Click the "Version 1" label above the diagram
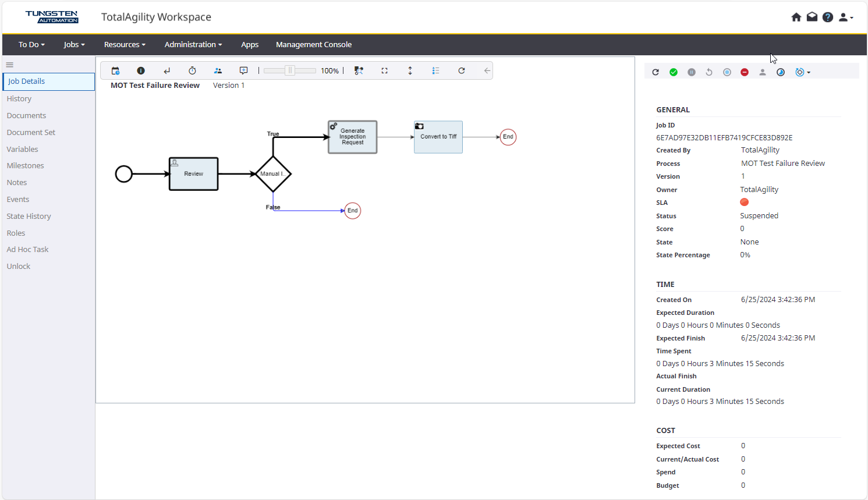868x500 pixels. 229,86
